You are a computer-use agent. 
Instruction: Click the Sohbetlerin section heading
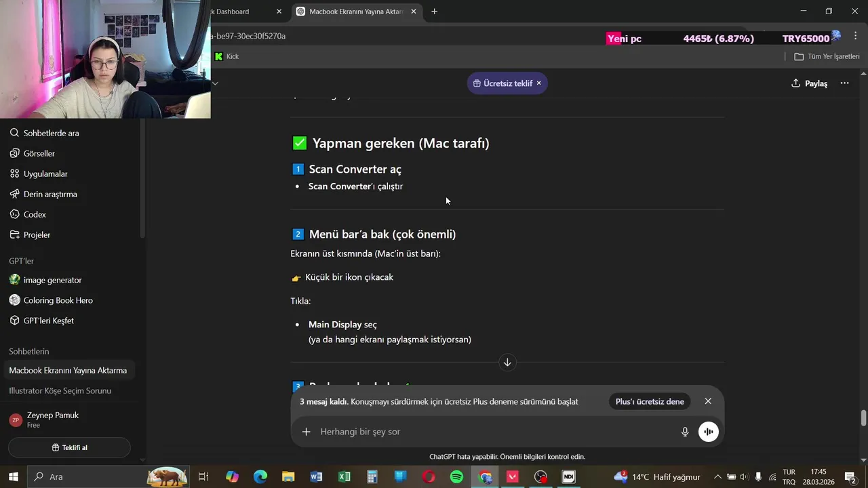click(29, 351)
